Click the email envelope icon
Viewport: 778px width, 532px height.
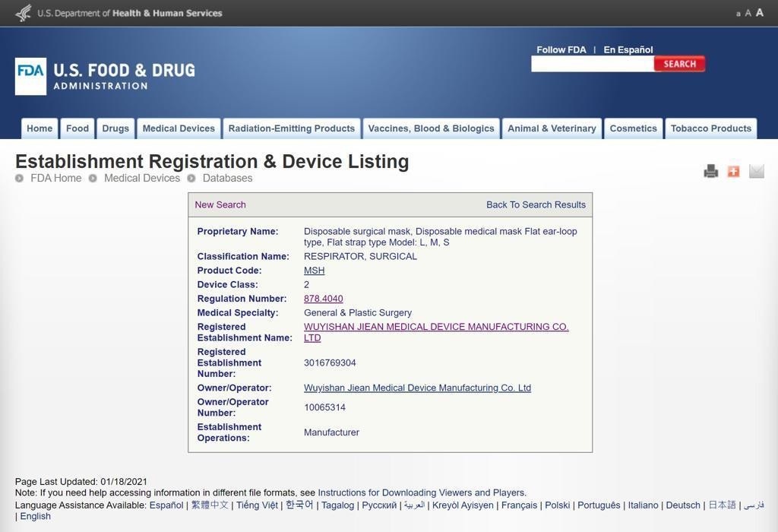pos(756,171)
